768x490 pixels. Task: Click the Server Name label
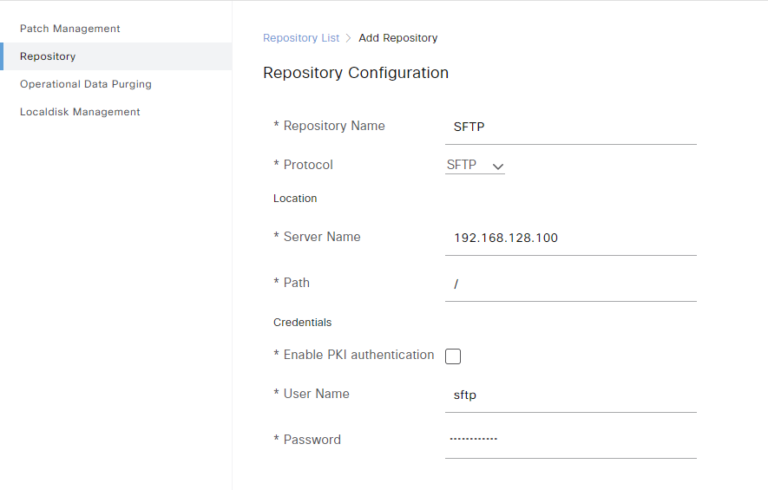click(321, 237)
